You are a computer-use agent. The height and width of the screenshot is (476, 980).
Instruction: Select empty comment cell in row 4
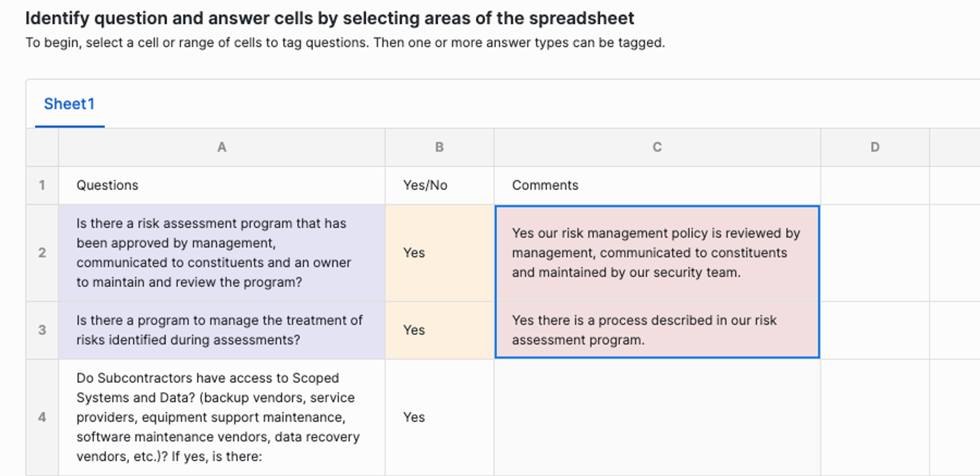click(x=657, y=417)
